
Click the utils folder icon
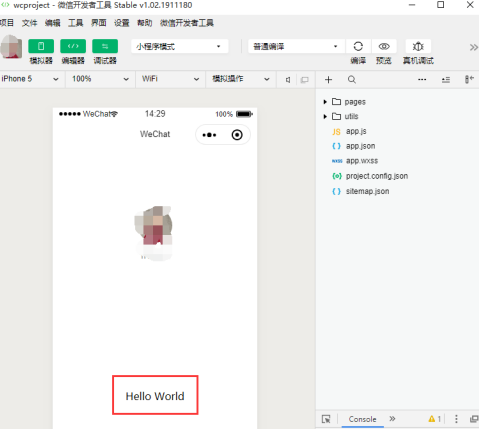336,116
